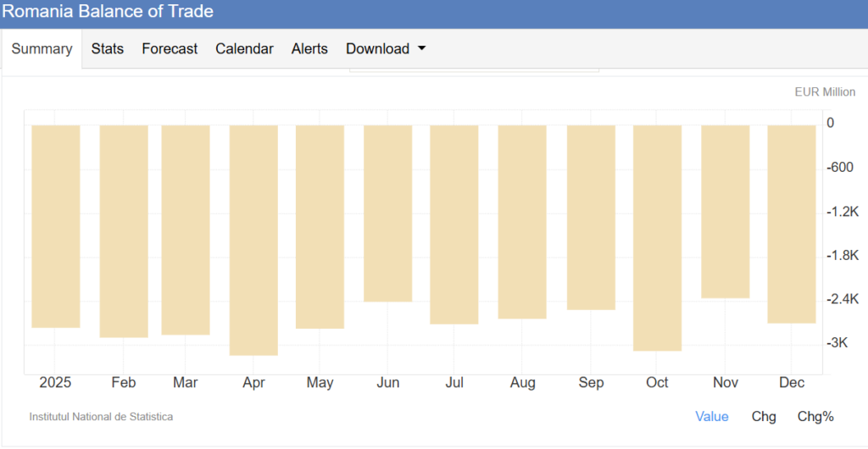Select the June bar in chart
The width and height of the screenshot is (868, 449).
pyautogui.click(x=387, y=213)
